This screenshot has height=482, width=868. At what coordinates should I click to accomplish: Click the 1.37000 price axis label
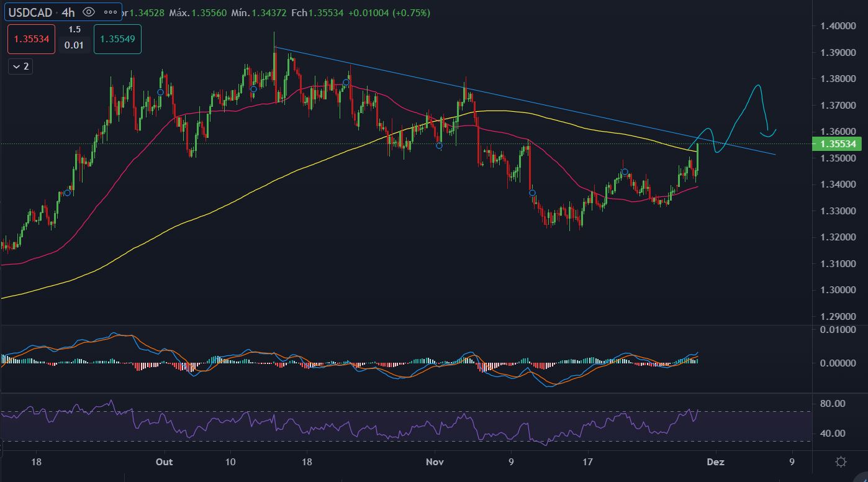click(x=838, y=105)
